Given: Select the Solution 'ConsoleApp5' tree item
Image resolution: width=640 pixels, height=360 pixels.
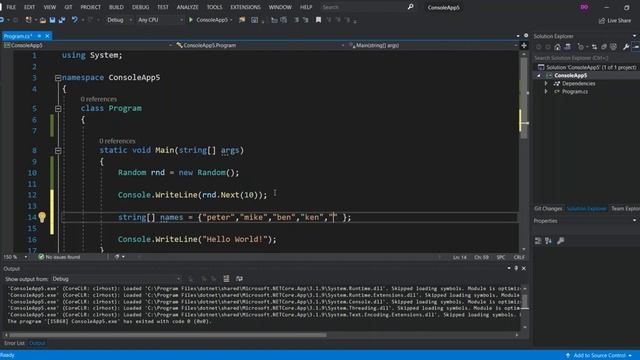Looking at the screenshot, I should [x=587, y=67].
